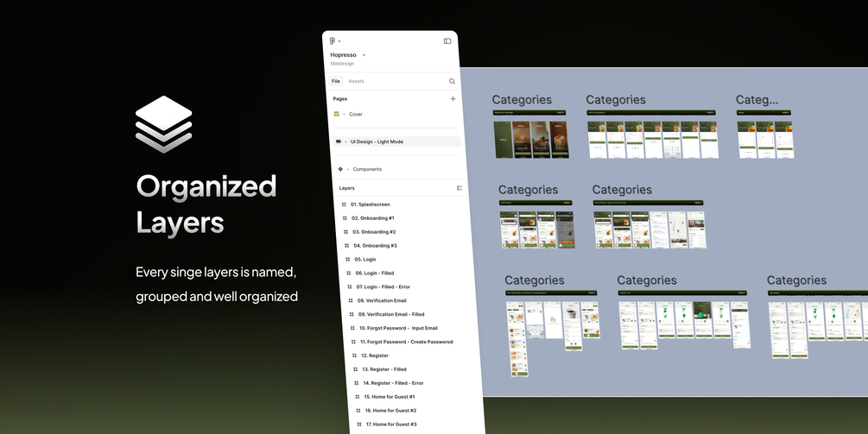Click the Pages section header
The width and height of the screenshot is (868, 434).
340,99
